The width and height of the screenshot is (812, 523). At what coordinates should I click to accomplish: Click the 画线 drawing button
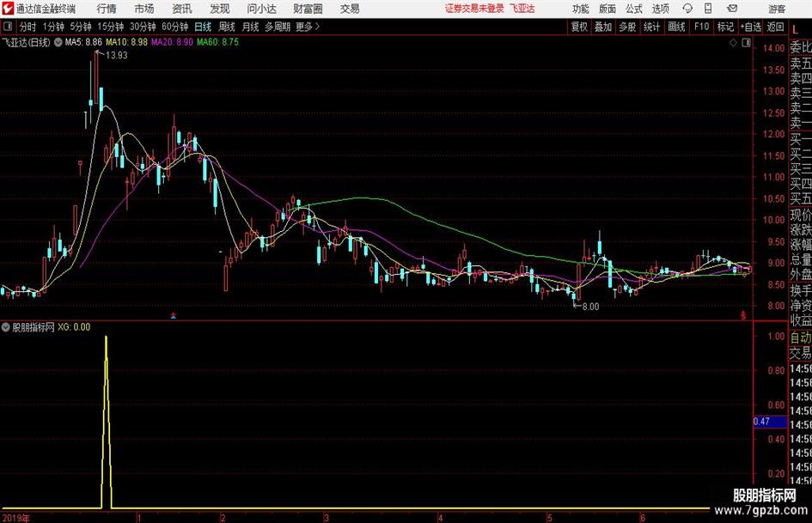click(x=676, y=27)
